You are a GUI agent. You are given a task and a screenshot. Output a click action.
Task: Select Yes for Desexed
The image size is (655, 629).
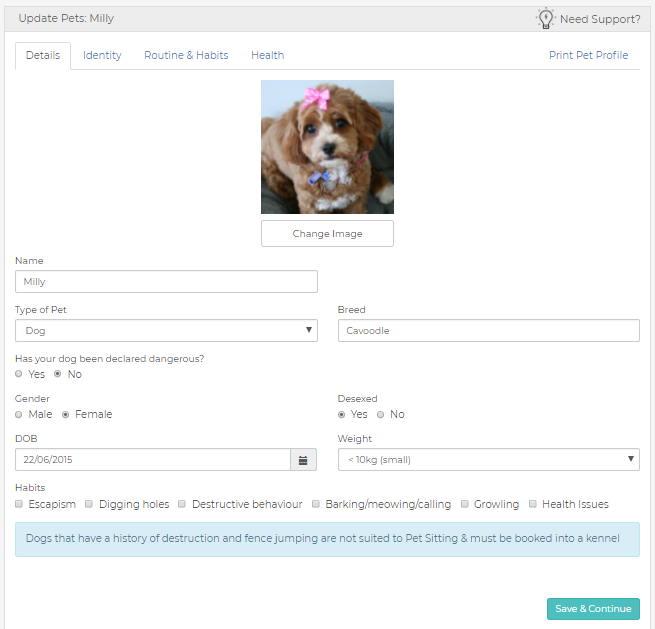341,414
